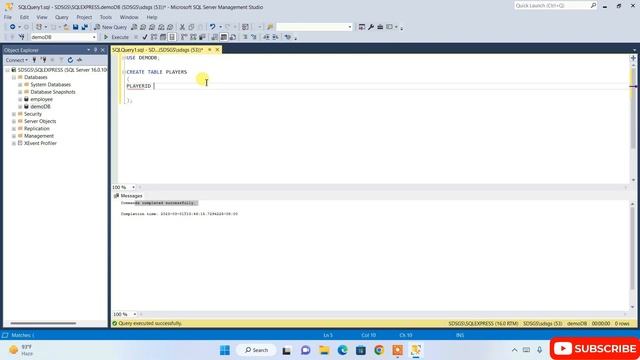This screenshot has height=360, width=640.
Task: Open the document tab list dropdown arrow
Action: point(634,50)
